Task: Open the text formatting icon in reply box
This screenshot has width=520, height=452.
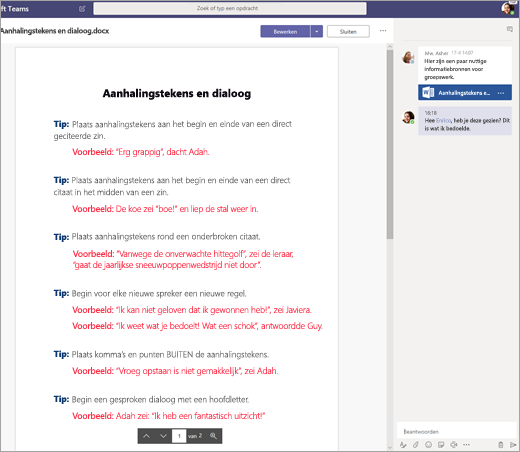Action: tap(403, 445)
